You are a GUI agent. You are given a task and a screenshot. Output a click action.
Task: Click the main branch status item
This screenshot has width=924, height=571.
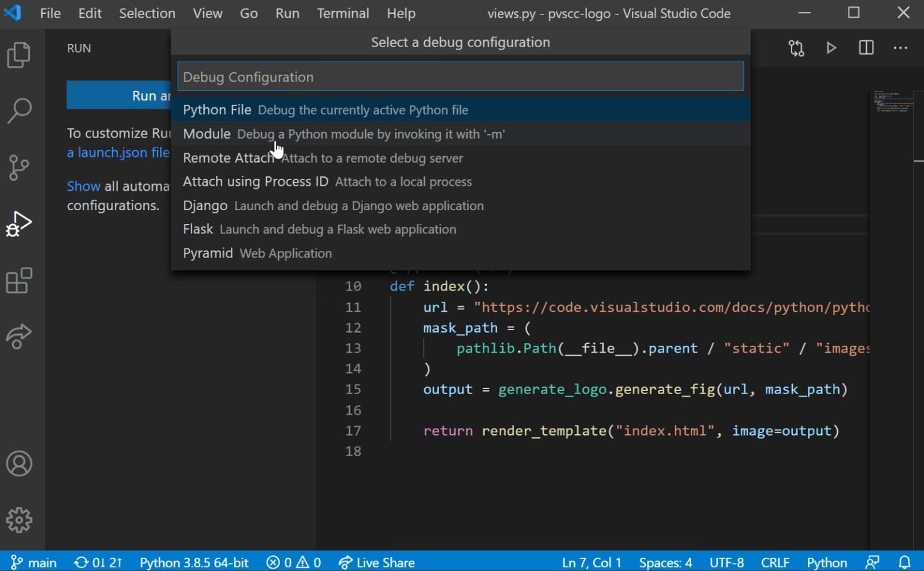point(35,562)
